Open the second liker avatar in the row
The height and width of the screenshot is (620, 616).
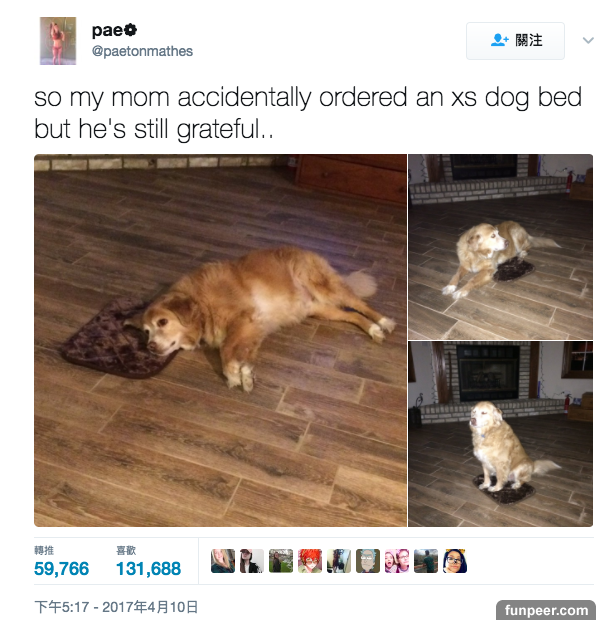click(252, 561)
